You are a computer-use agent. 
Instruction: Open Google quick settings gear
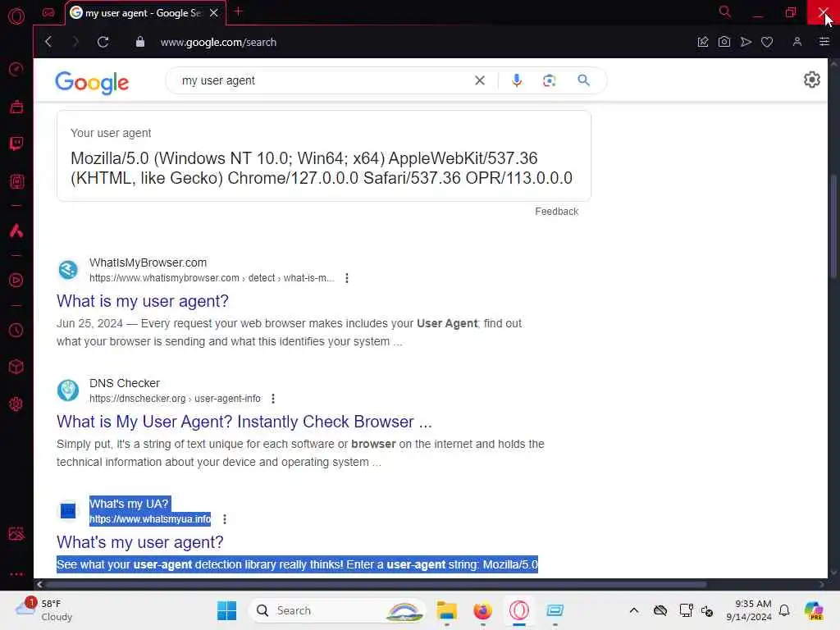click(x=811, y=80)
